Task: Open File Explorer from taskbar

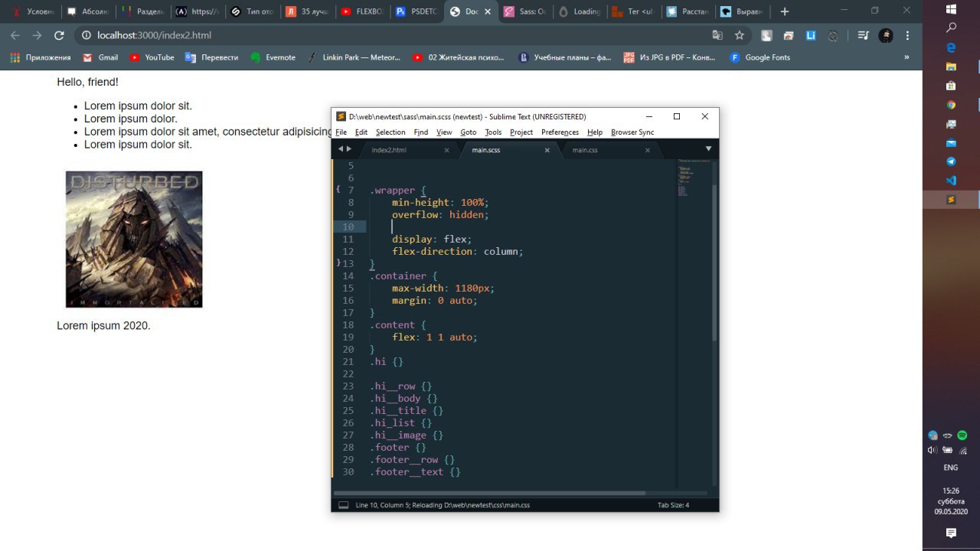Action: click(952, 67)
